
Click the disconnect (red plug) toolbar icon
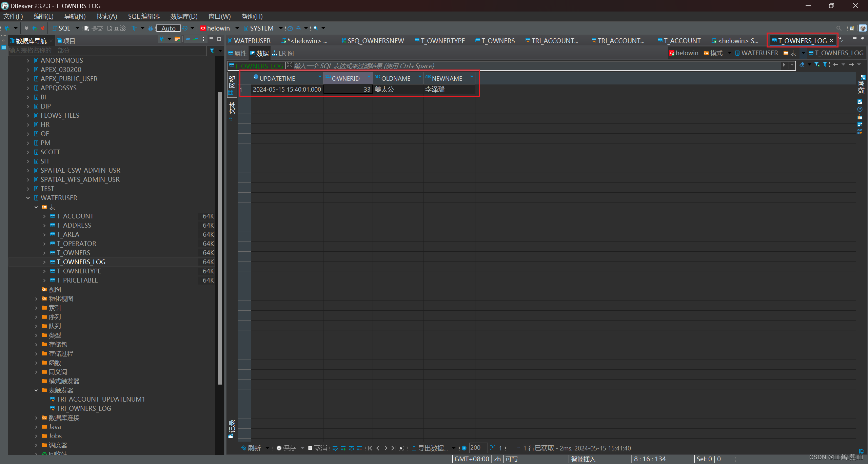pos(43,28)
